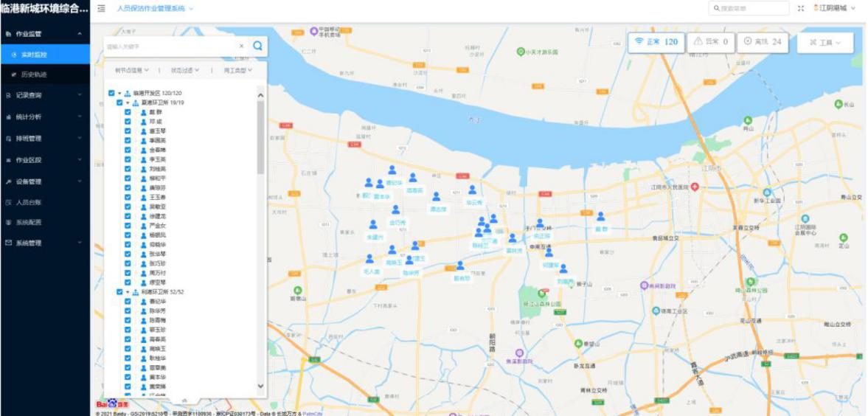Screen dimensions: 868x416
Task: Clear the keyword search with the X icon
Action: (x=240, y=46)
